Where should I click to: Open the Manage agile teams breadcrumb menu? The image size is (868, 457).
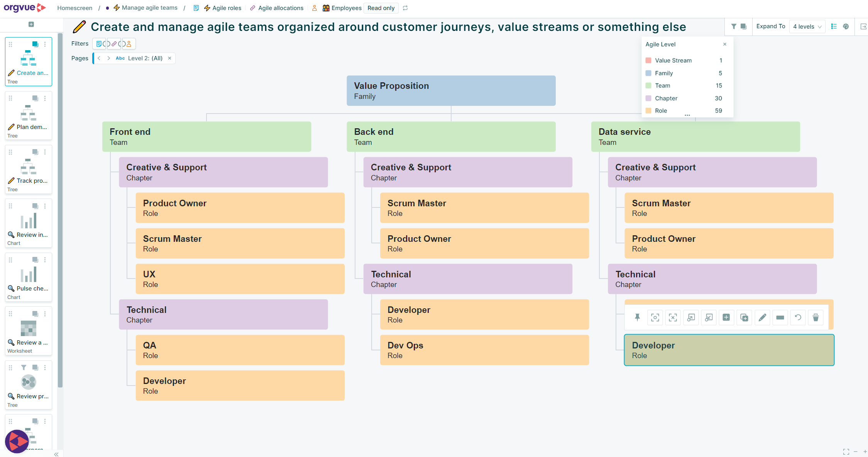pyautogui.click(x=149, y=8)
